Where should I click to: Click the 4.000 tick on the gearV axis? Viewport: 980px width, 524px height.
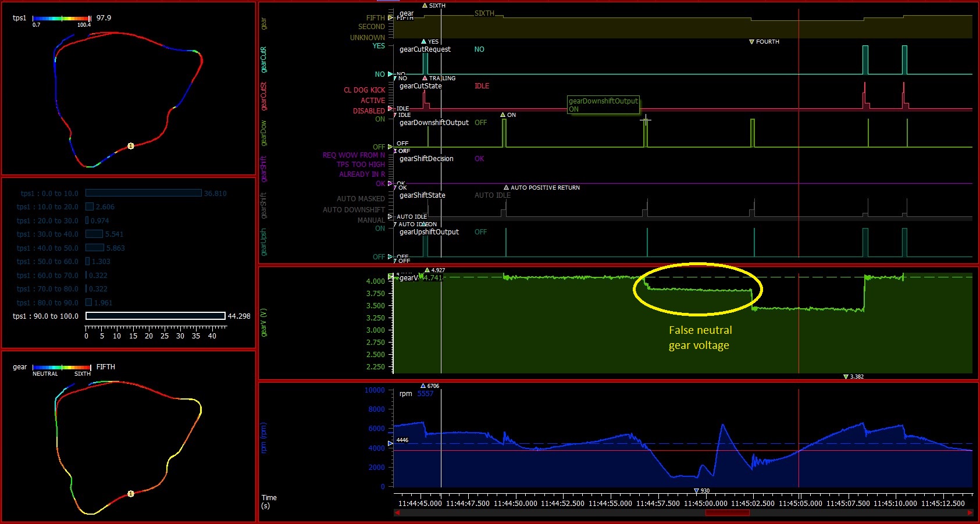click(x=376, y=281)
